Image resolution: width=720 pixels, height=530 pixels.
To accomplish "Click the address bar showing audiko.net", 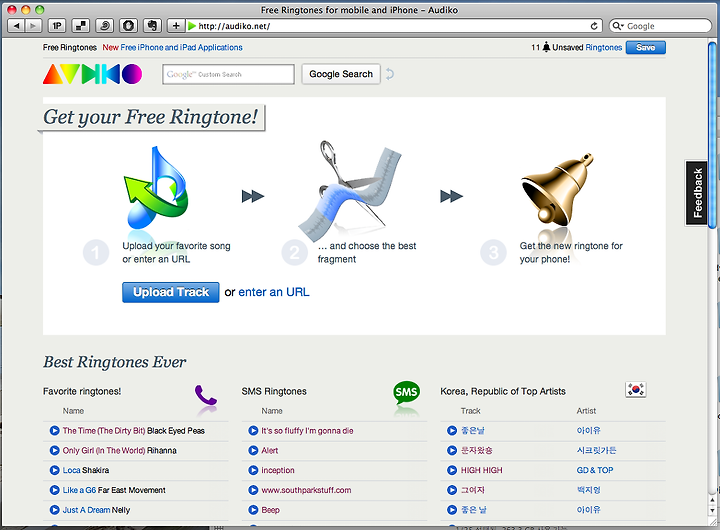I will [390, 26].
